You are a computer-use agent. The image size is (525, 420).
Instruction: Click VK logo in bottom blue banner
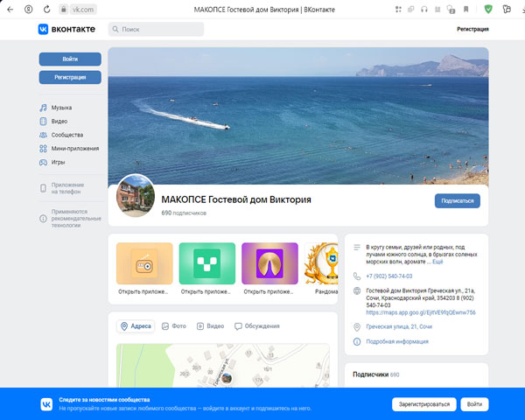(x=46, y=404)
